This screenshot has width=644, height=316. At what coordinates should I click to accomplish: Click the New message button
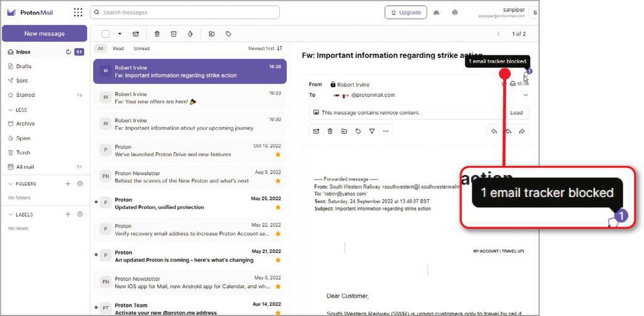point(45,33)
